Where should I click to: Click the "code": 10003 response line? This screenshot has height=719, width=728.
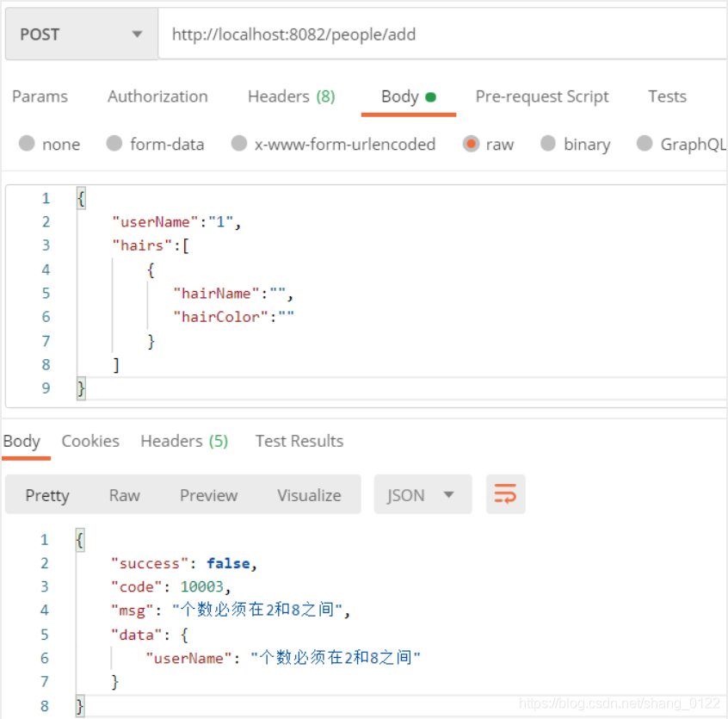pos(170,586)
